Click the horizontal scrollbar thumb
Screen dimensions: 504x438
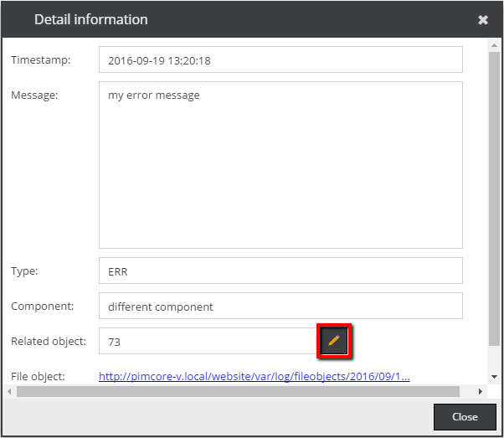coord(238,391)
